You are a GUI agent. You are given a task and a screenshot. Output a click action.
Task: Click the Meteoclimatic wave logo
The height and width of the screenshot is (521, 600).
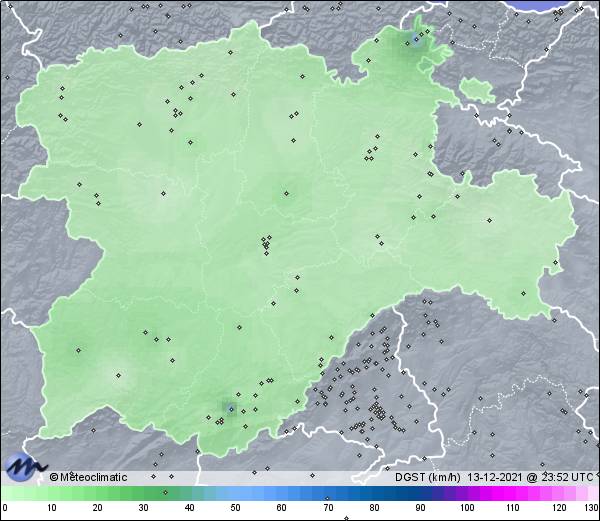[24, 467]
